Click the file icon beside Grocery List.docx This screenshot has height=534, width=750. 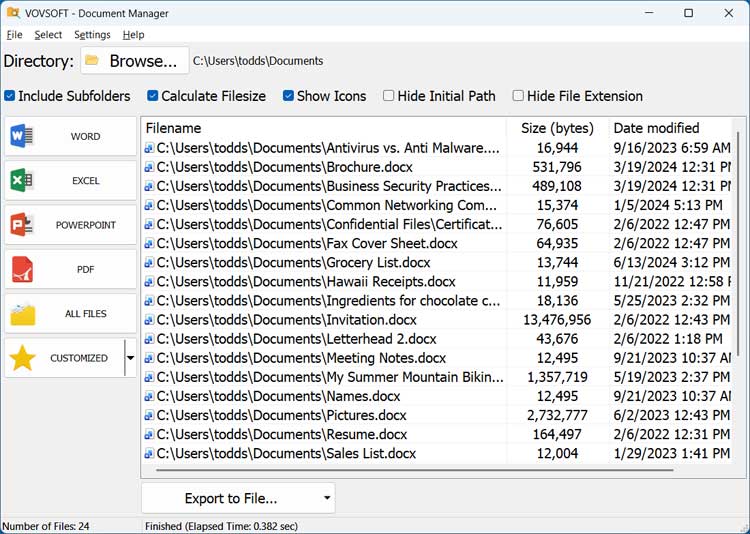[x=149, y=263]
